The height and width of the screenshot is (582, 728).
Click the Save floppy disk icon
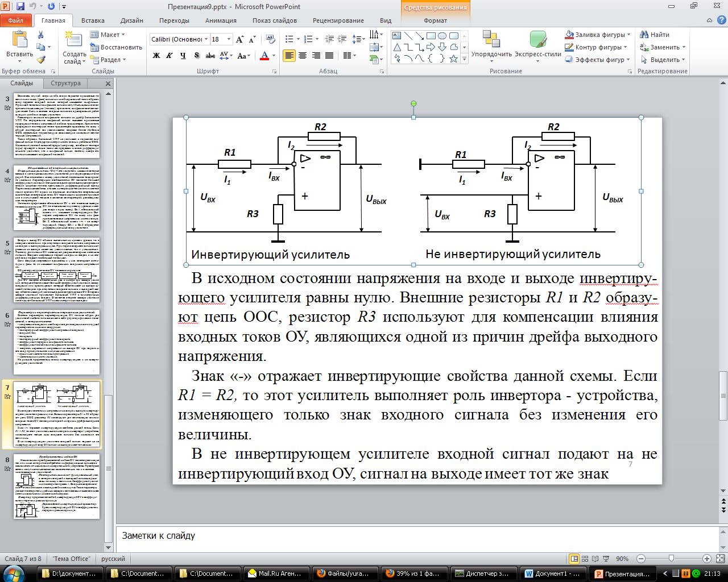(21, 6)
